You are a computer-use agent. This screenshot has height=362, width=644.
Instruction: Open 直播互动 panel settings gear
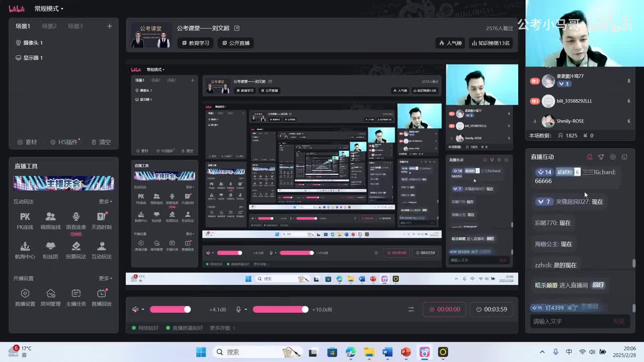[612, 157]
